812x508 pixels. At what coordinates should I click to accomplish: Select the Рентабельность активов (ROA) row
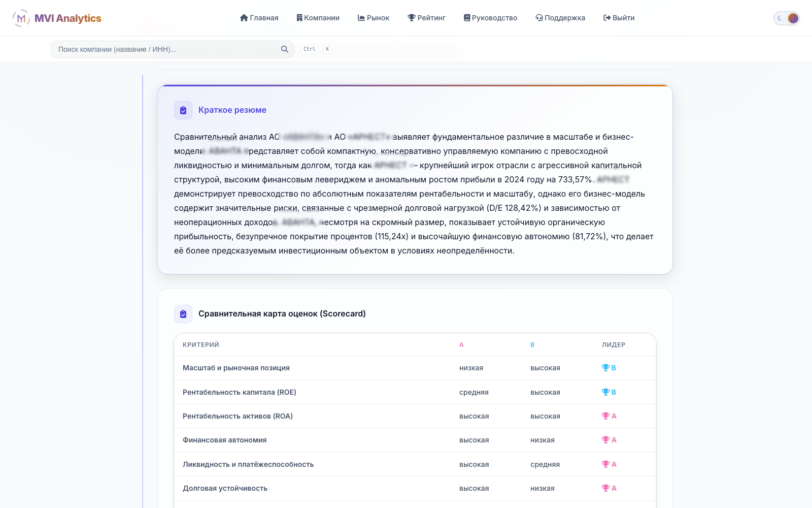415,416
